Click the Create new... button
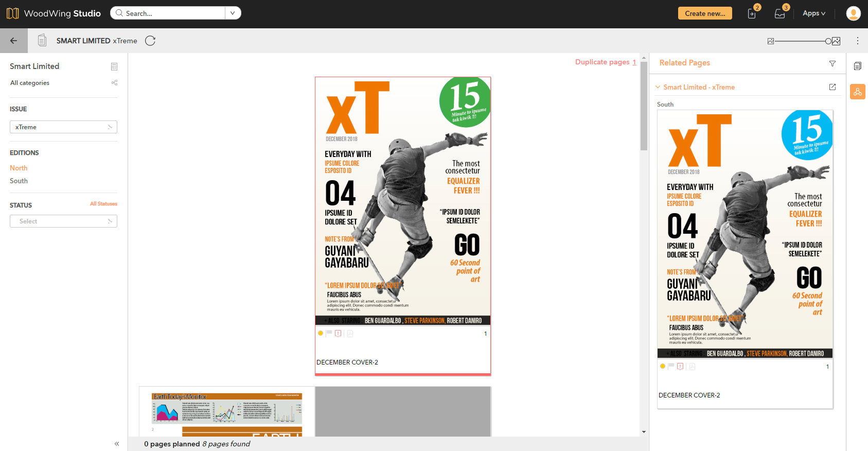Screen dimensions: 868x451 [704, 13]
